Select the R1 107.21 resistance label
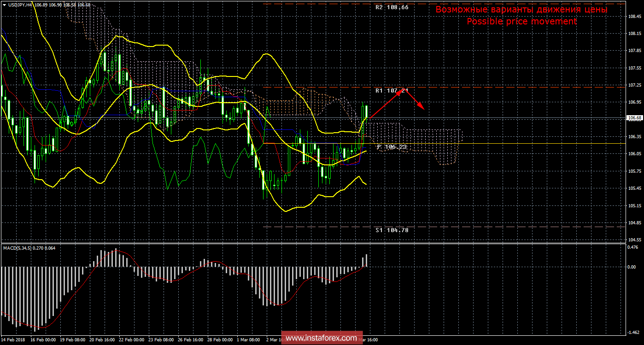The height and width of the screenshot is (345, 644). pyautogui.click(x=392, y=91)
